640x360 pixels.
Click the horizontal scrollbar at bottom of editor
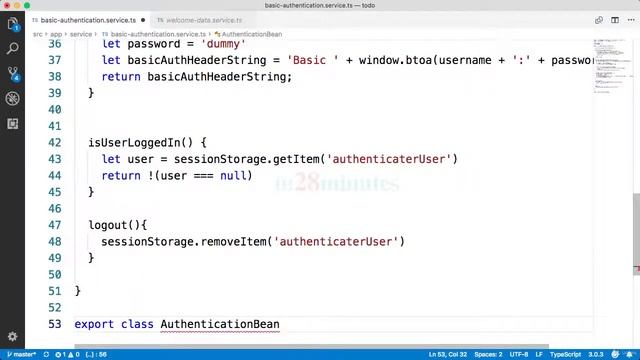tap(311, 346)
